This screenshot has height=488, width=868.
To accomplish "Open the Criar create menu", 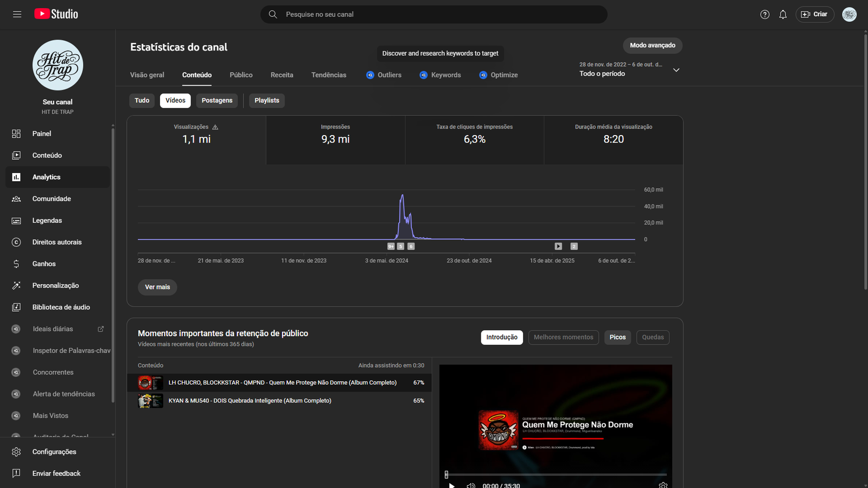I will point(815,15).
